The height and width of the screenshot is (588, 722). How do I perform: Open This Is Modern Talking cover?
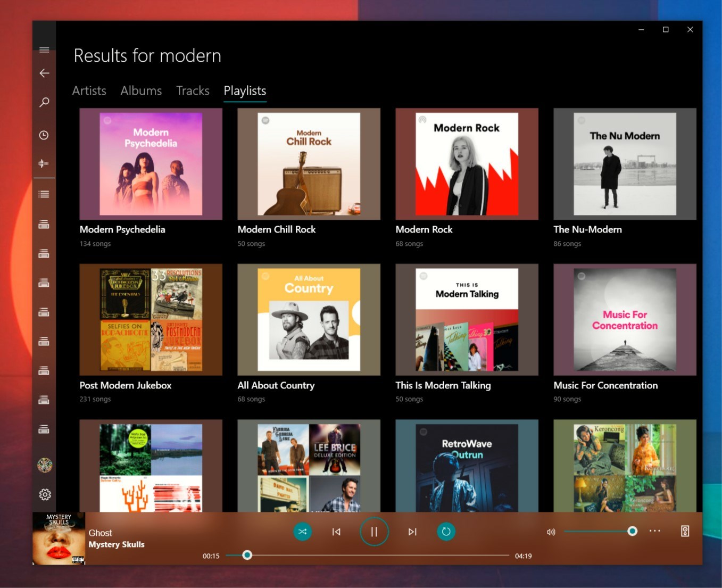[x=467, y=320]
